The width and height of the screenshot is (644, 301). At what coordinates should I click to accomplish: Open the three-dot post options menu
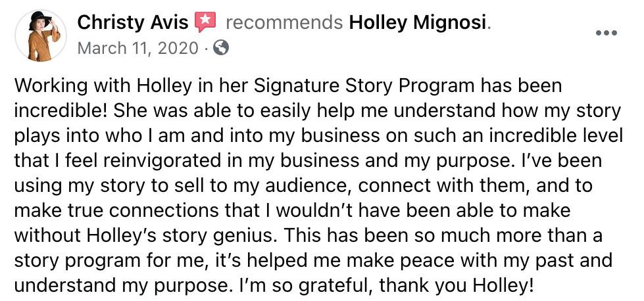(607, 34)
